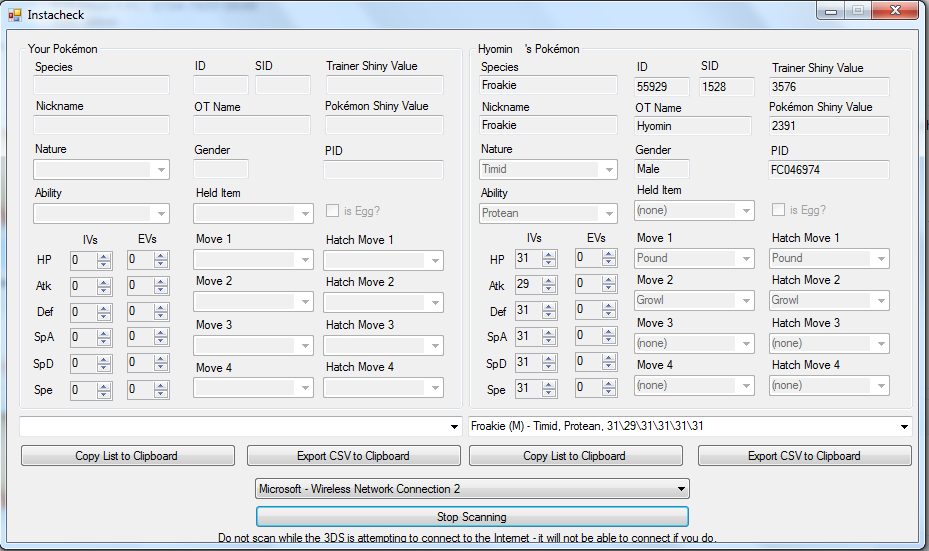929x551 pixels.
Task: Click the Instacheck app icon in title bar
Action: (15, 15)
